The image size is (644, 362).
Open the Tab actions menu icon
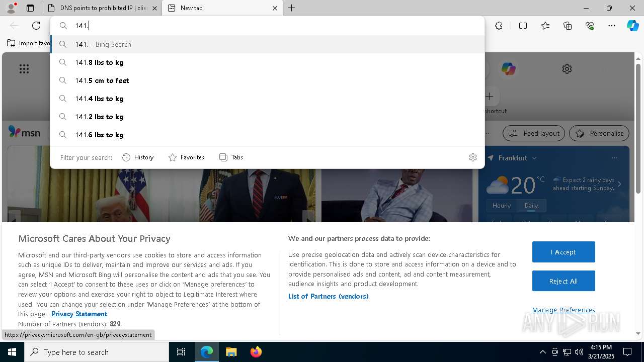coord(30,8)
